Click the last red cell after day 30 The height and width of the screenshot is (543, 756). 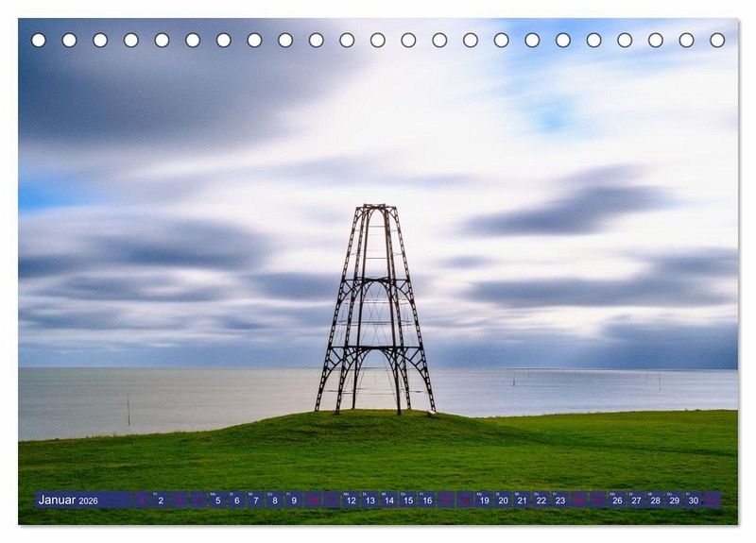coord(712,501)
